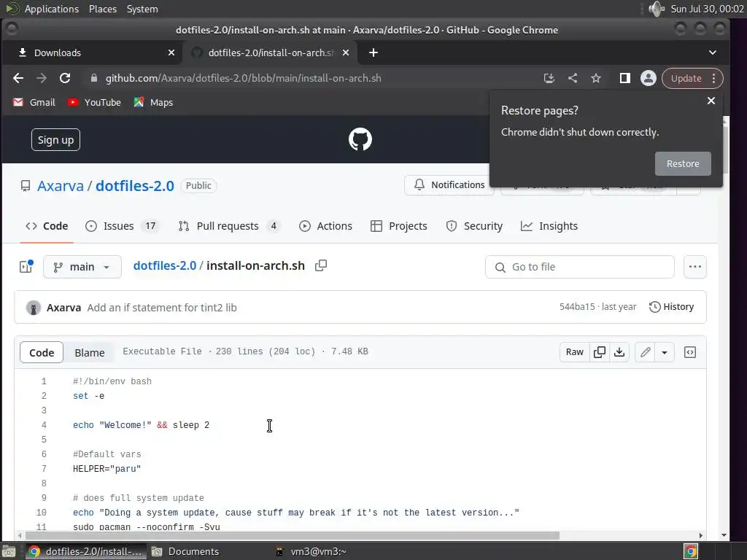View Raw file
This screenshot has width=747, height=560.
click(575, 352)
